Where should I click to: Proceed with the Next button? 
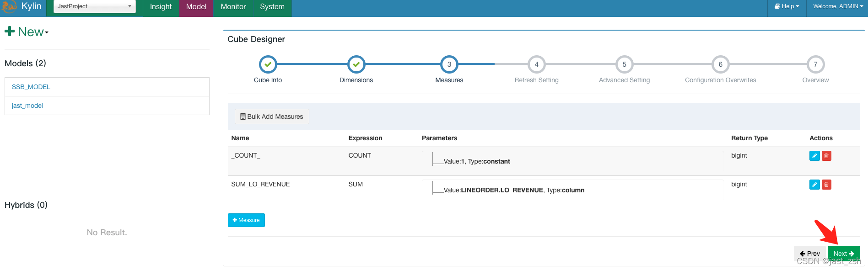844,254
